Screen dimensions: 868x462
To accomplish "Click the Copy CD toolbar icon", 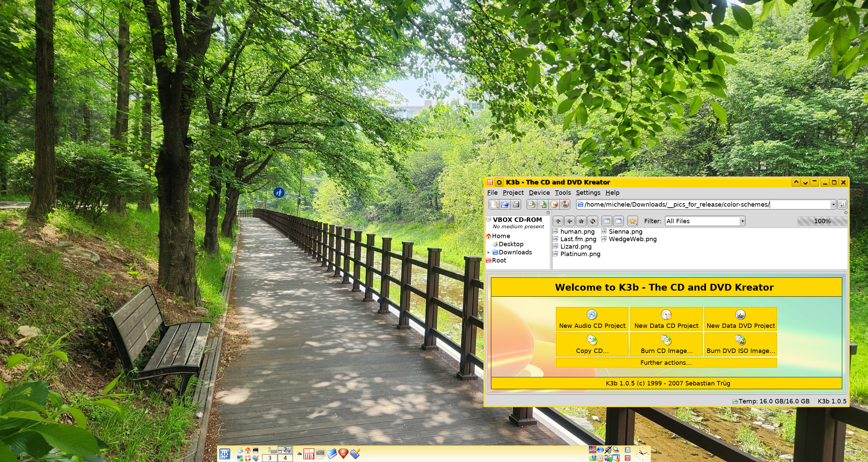I will pyautogui.click(x=532, y=204).
